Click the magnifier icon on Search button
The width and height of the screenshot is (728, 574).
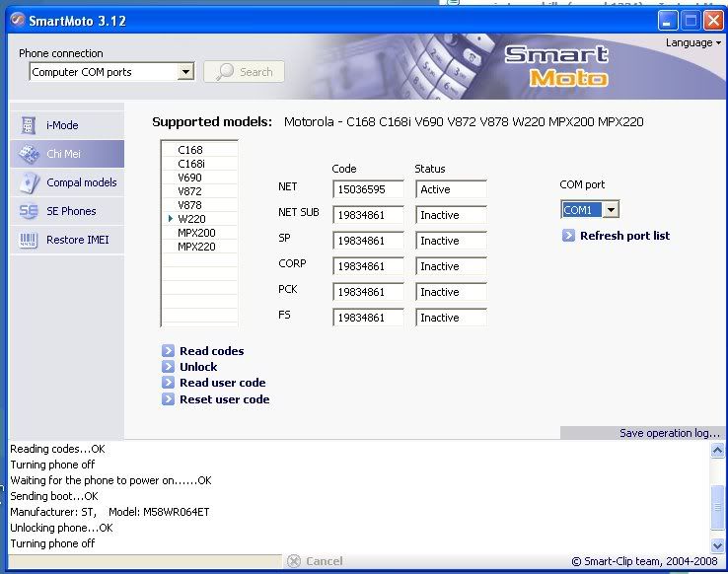pos(225,72)
